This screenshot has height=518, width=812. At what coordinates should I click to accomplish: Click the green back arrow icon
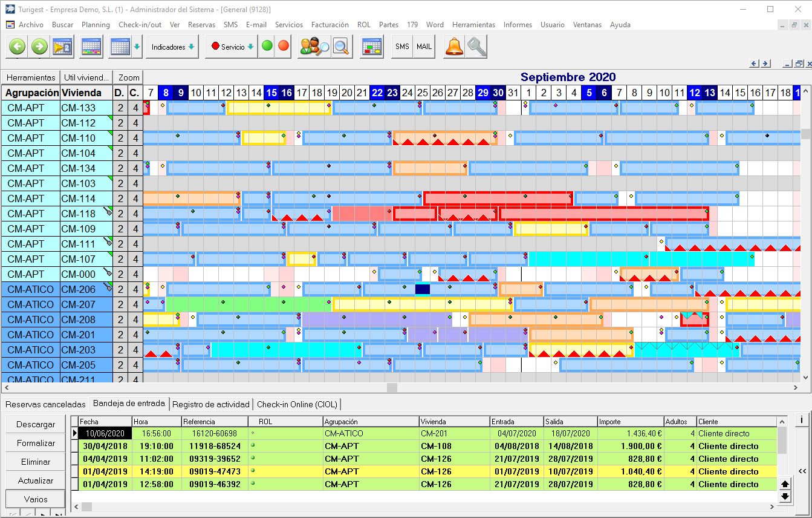click(x=17, y=47)
